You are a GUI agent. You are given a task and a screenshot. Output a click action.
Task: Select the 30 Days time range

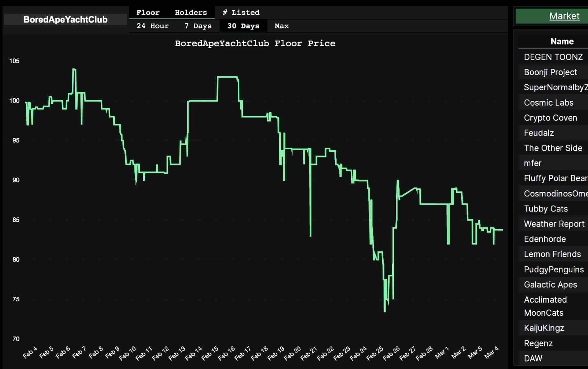click(x=243, y=26)
